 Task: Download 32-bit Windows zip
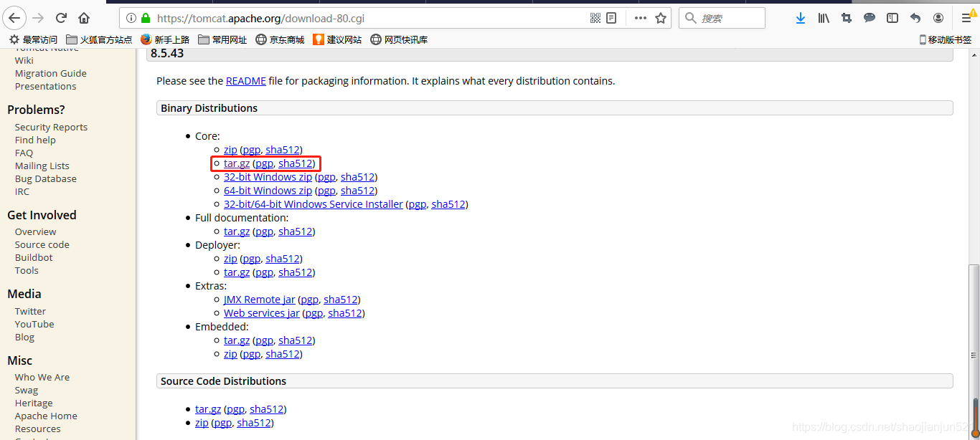coord(268,177)
